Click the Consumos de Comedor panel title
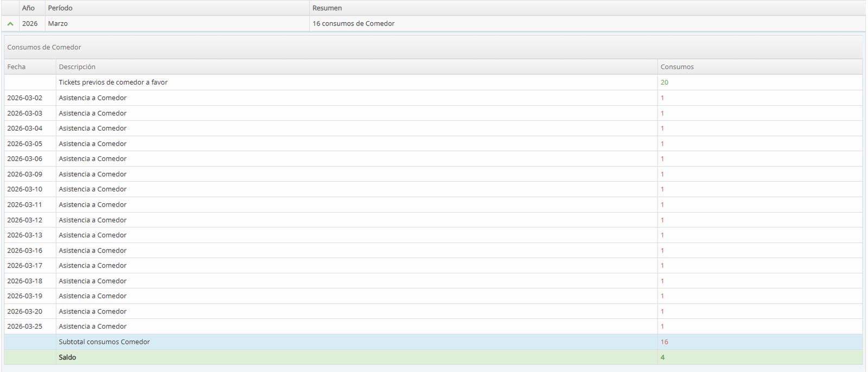Screen dimensions: 868x372 coord(44,47)
